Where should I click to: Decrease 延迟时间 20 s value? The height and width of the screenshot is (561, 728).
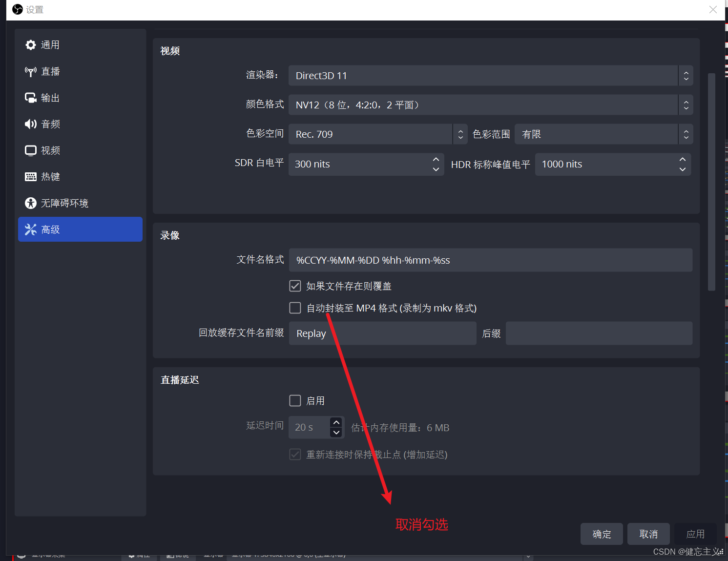336,433
